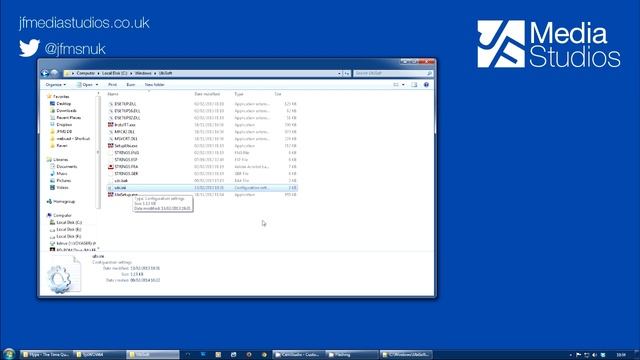Viewport: 640px width, 360px height.
Task: Open the Videos library
Action: point(62,187)
